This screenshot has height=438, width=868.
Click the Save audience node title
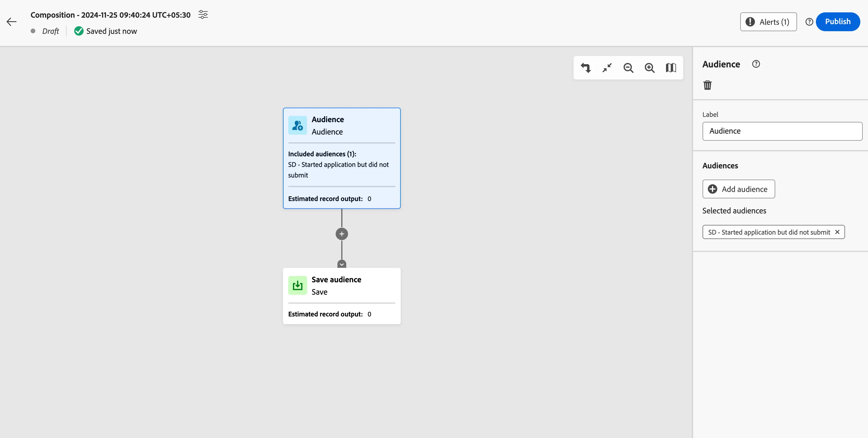point(336,280)
